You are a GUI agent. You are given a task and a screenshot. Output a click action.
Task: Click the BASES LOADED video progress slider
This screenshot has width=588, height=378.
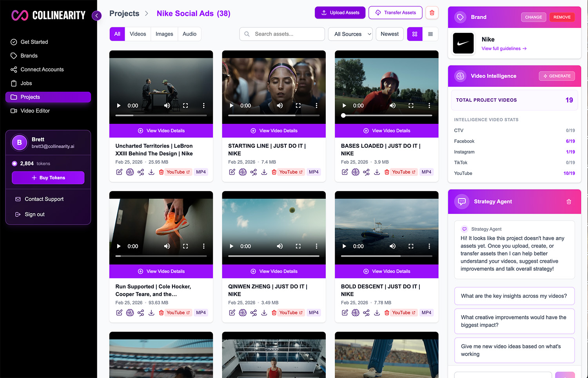(387, 116)
